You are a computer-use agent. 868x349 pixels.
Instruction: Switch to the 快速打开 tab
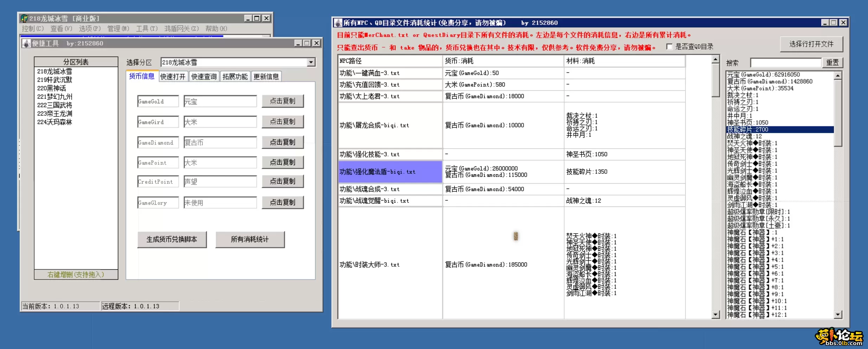(x=173, y=77)
